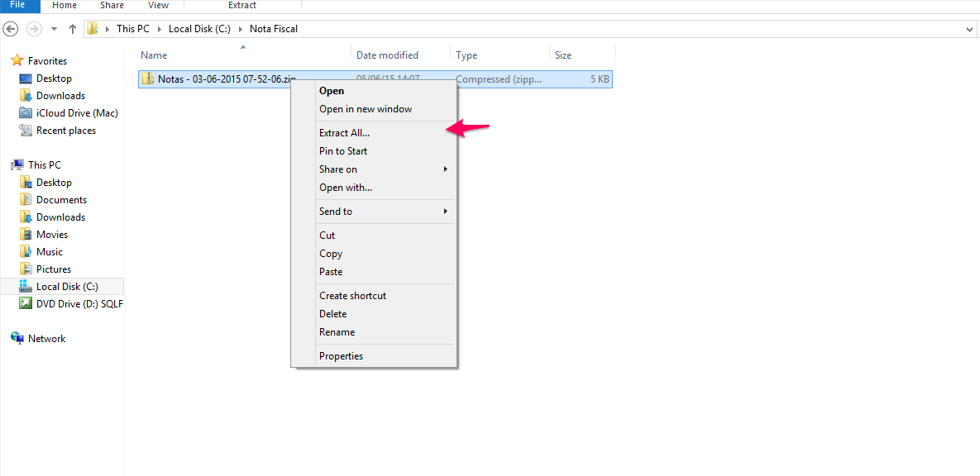The image size is (980, 476).
Task: Expand breadcrumb arrow before This PC
Action: coord(108,29)
